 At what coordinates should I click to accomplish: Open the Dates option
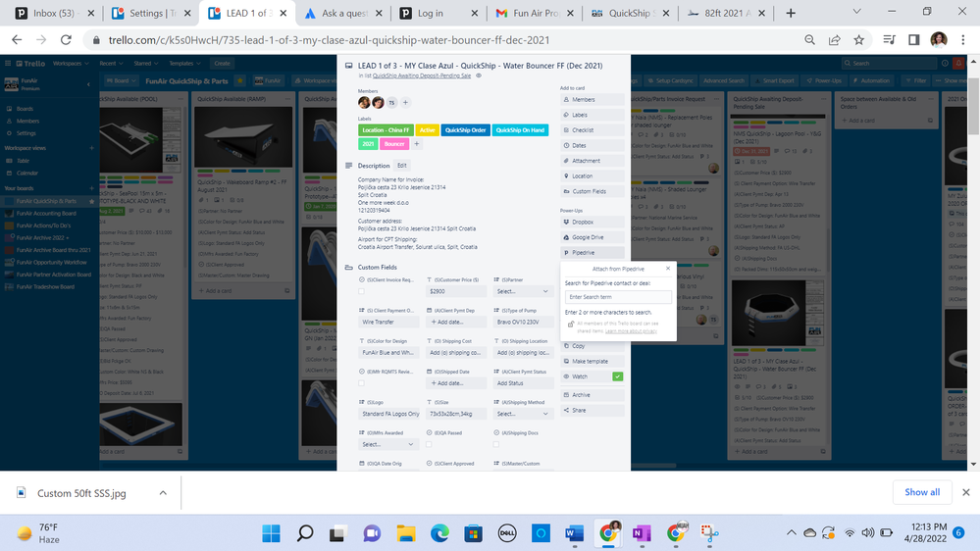592,145
